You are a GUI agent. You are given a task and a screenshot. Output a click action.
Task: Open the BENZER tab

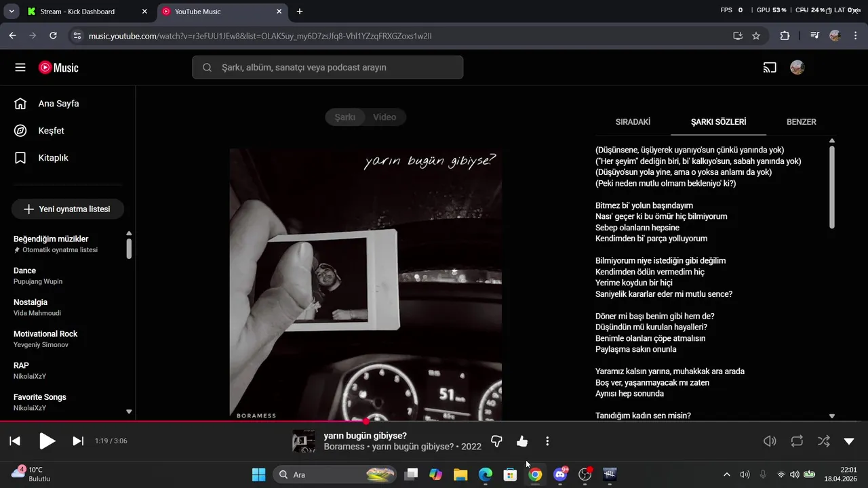(x=801, y=122)
